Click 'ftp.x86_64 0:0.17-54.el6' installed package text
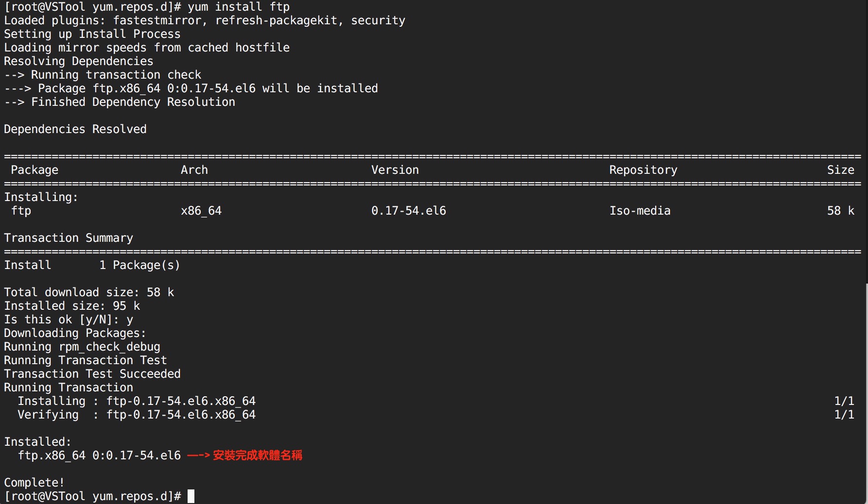The height and width of the screenshot is (504, 868). 99,455
